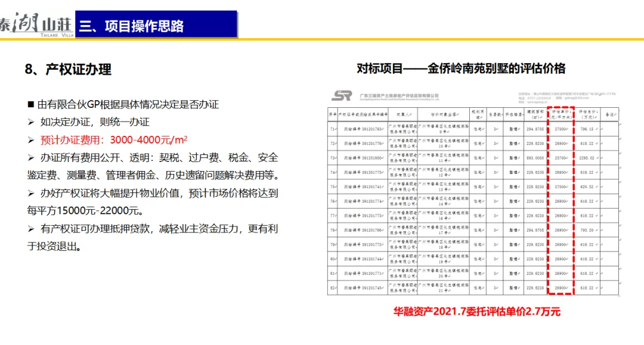Click the area value 893.0050
The width and height of the screenshot is (644, 345).
point(535,158)
